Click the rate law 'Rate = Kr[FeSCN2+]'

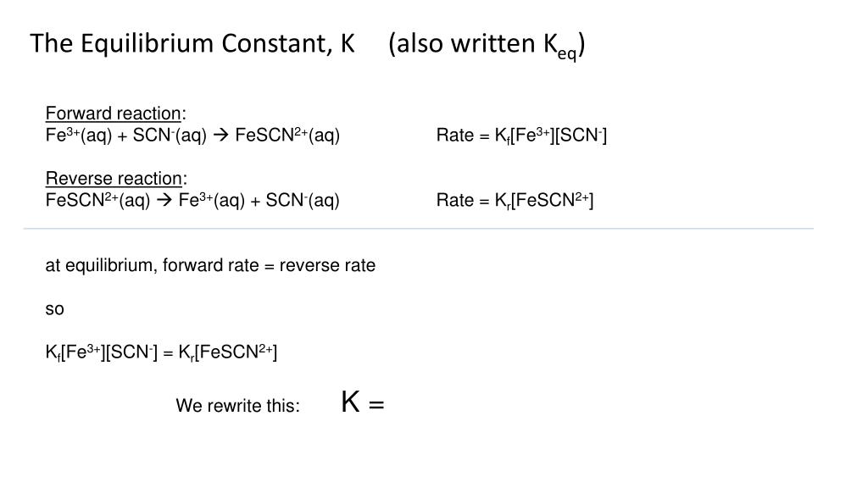click(515, 200)
